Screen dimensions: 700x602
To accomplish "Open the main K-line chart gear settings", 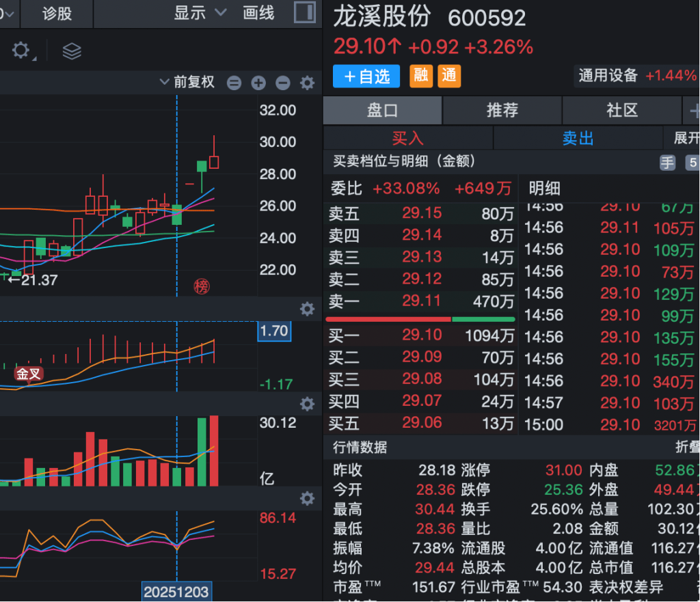I will pos(308,83).
